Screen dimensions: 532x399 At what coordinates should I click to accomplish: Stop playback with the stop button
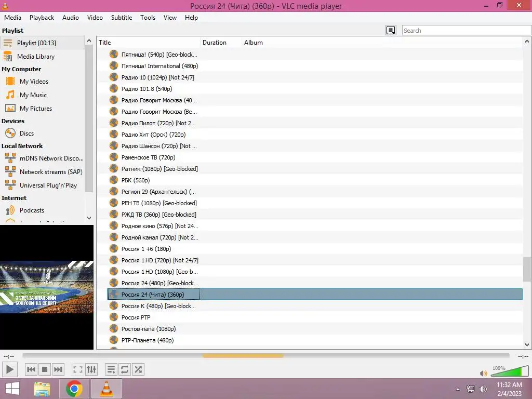45,369
